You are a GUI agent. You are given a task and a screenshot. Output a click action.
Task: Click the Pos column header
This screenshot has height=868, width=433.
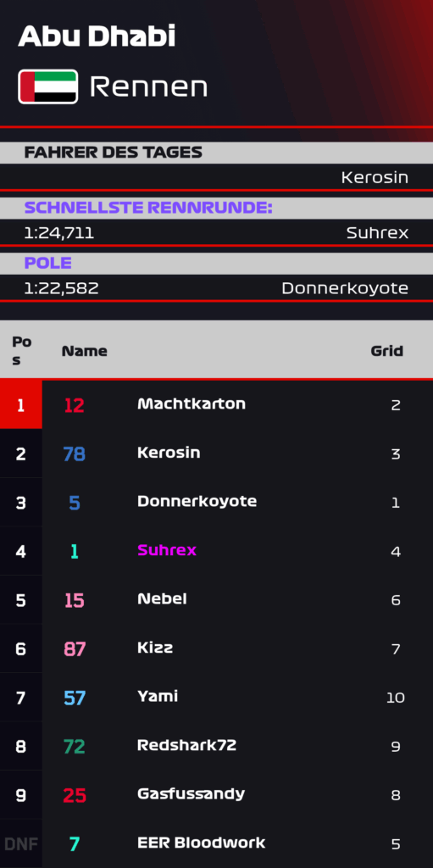click(x=21, y=351)
